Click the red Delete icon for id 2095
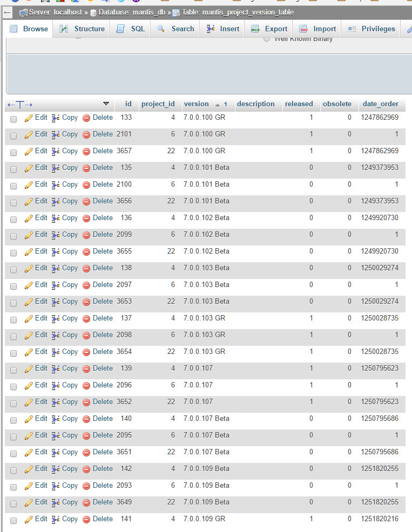 pyautogui.click(x=86, y=436)
